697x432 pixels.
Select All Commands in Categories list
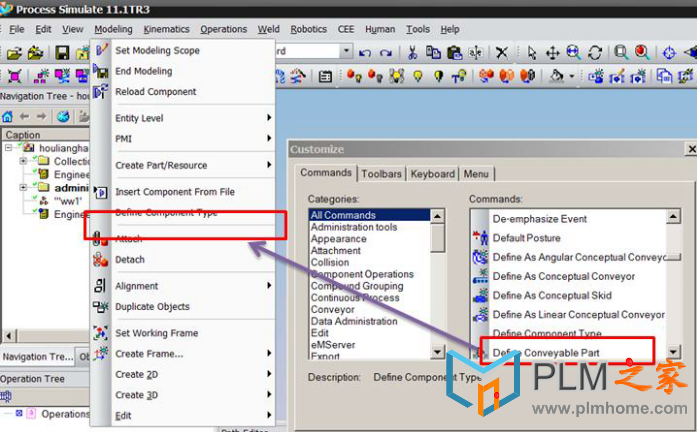pyautogui.click(x=369, y=215)
